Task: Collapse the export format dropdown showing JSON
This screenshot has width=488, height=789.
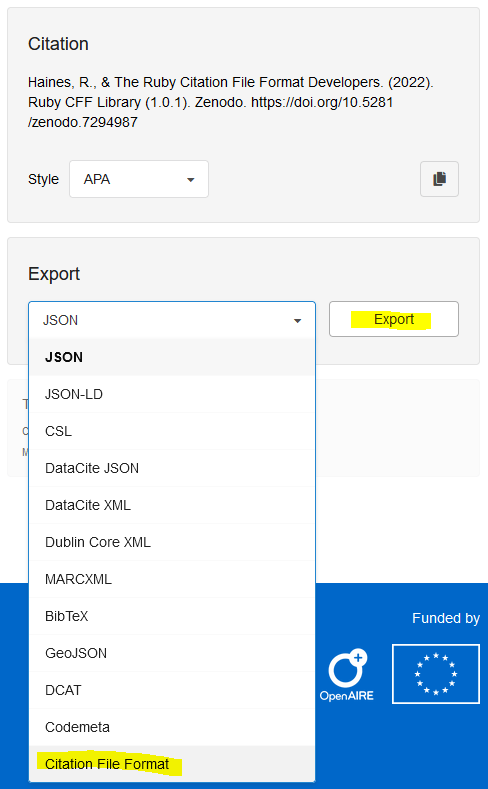Action: (x=172, y=320)
